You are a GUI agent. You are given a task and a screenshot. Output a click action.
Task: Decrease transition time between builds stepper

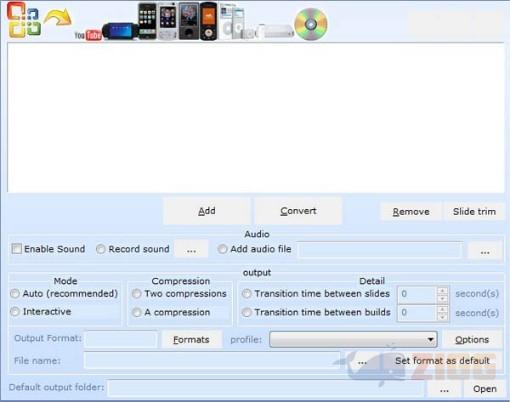(442, 317)
